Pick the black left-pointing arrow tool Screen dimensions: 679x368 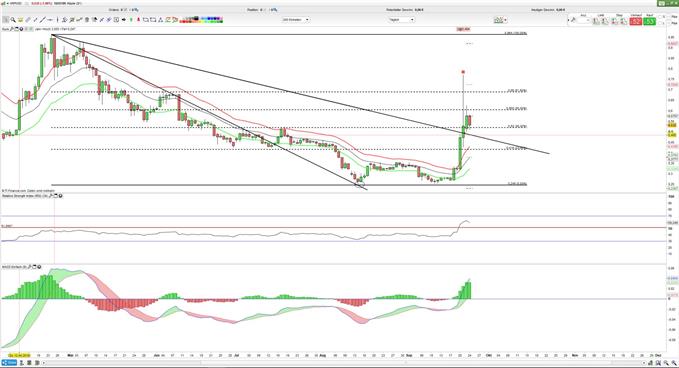click(x=123, y=19)
